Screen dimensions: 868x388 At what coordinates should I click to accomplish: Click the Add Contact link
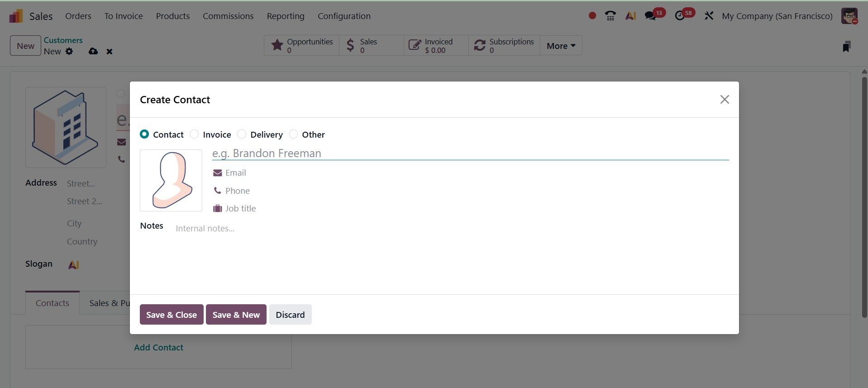tap(158, 347)
